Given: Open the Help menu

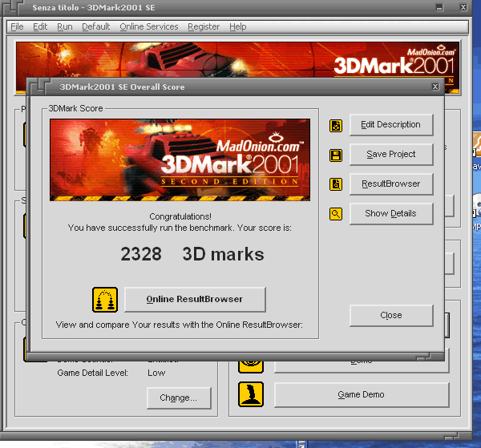Looking at the screenshot, I should click(238, 26).
